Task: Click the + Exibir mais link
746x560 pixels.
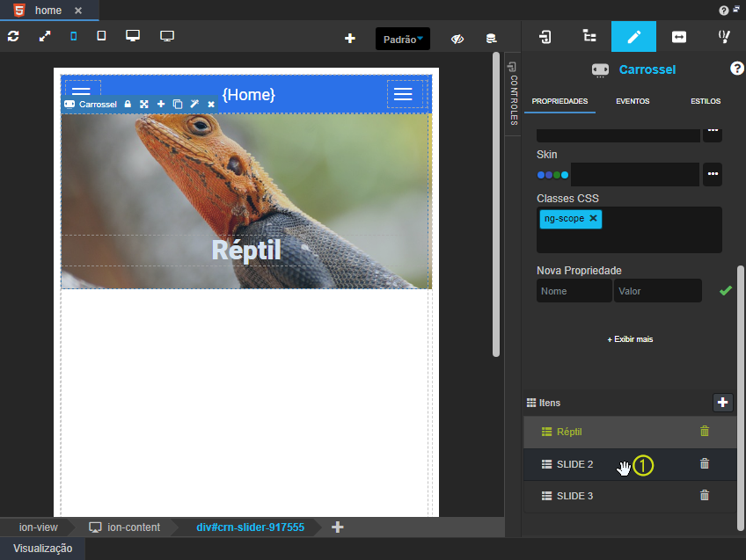Action: (x=630, y=339)
